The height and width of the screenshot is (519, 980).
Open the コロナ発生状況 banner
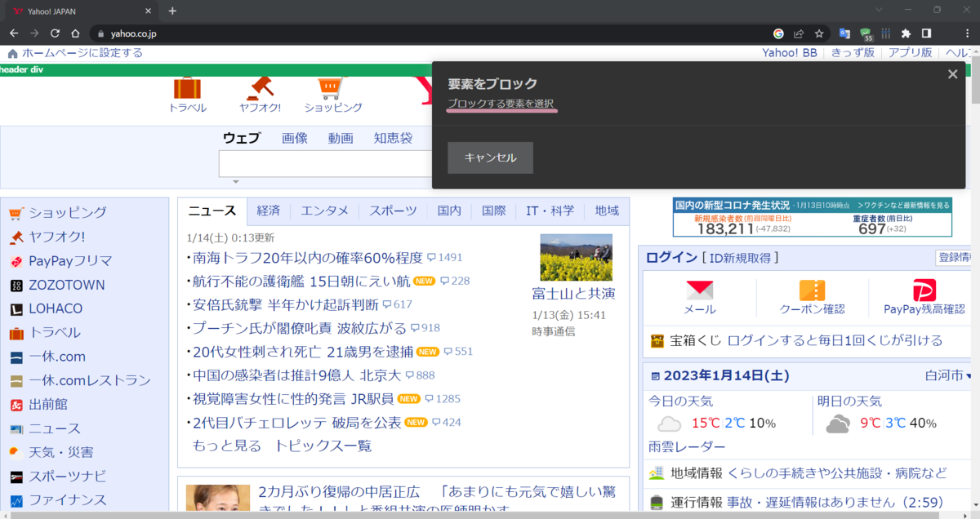(813, 217)
